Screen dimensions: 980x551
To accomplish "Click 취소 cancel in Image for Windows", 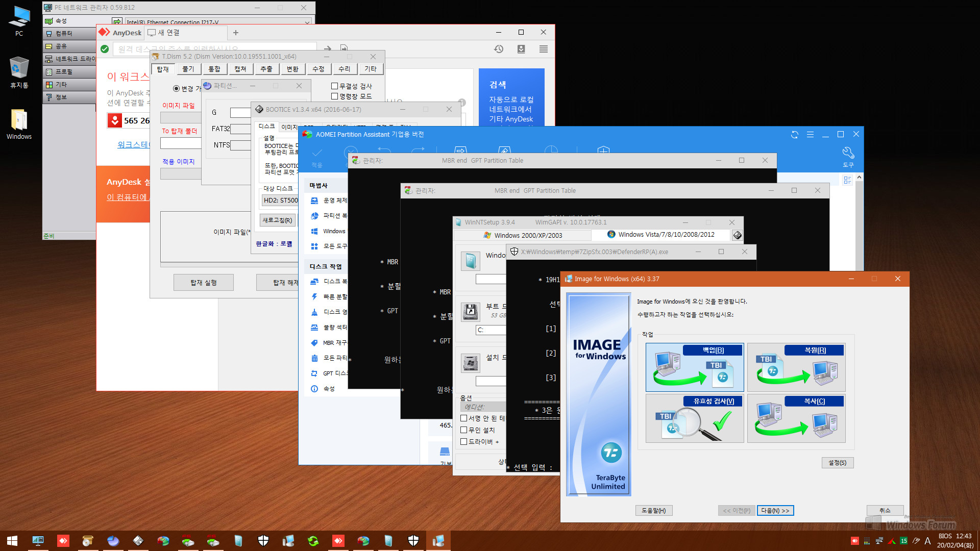I will 885,511.
